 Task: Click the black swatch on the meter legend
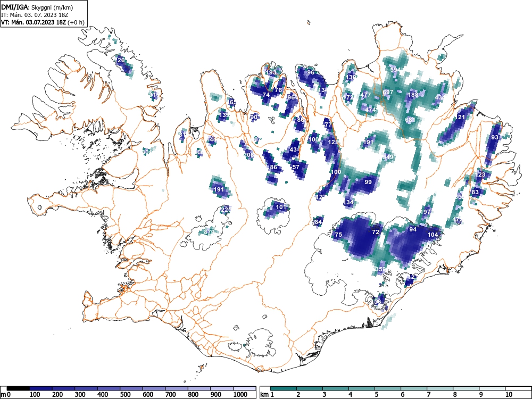click(x=18, y=388)
